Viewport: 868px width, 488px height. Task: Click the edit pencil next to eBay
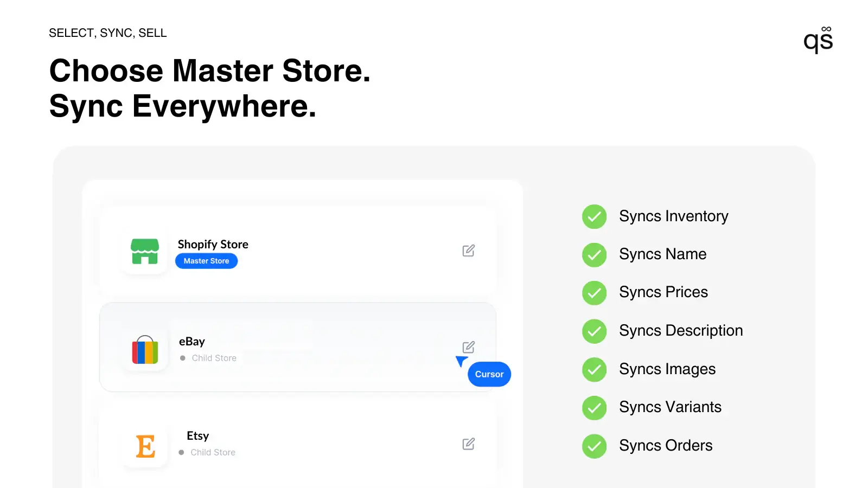pyautogui.click(x=468, y=346)
